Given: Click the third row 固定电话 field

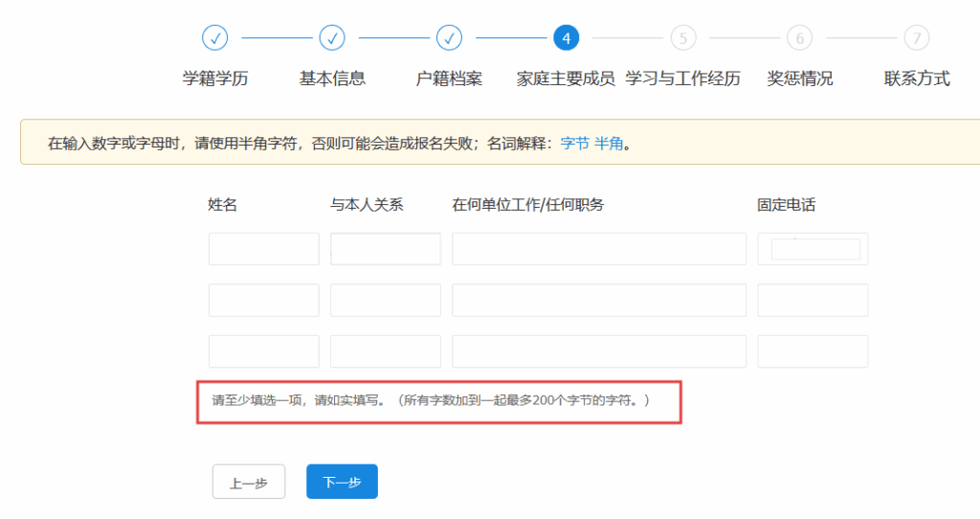Looking at the screenshot, I should 813,351.
